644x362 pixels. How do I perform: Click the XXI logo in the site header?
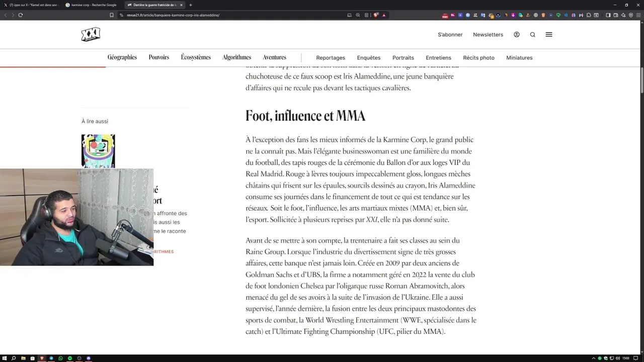pos(91,34)
